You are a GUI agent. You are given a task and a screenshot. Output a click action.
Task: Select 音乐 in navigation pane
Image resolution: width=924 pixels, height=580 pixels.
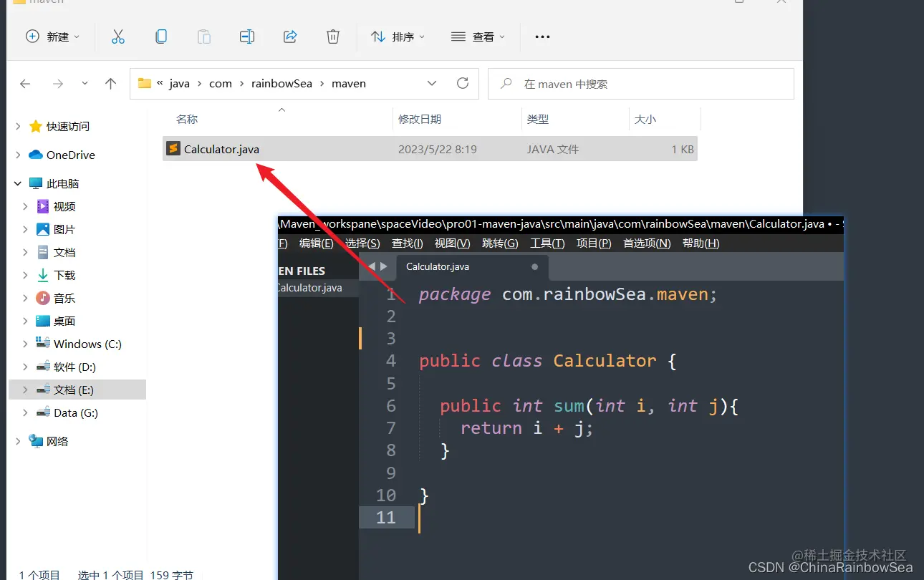pos(64,298)
